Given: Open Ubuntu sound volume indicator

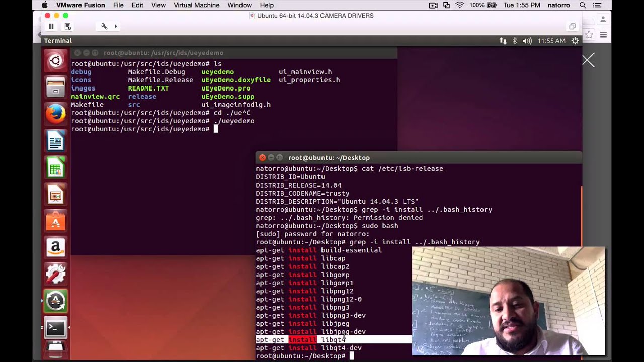Looking at the screenshot, I should (x=527, y=41).
